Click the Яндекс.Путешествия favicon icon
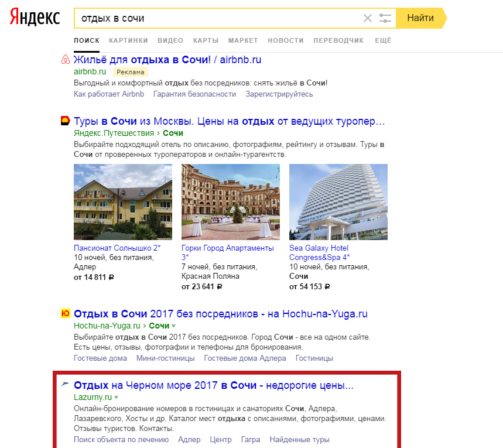Screen dimensions: 503x448 coord(66,121)
